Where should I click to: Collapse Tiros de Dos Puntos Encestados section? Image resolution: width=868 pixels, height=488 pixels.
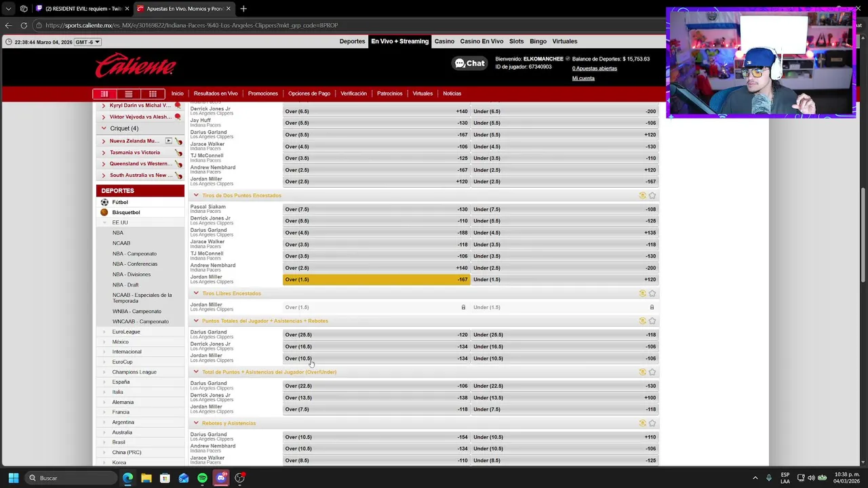[x=196, y=195]
